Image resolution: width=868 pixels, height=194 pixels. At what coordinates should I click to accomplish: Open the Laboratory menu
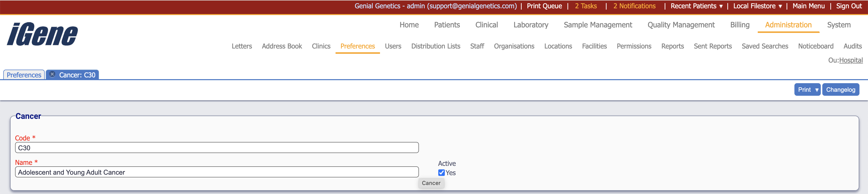(530, 25)
